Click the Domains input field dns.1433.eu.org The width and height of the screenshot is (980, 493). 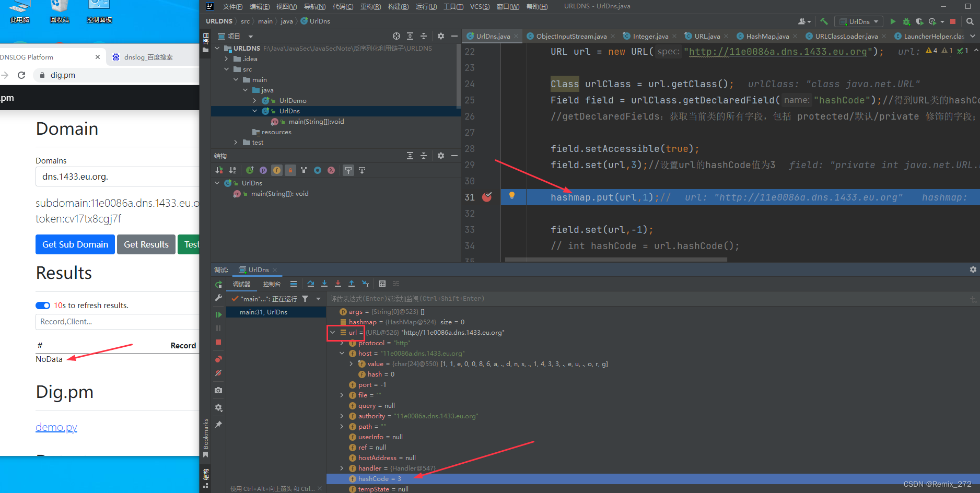[x=118, y=177]
